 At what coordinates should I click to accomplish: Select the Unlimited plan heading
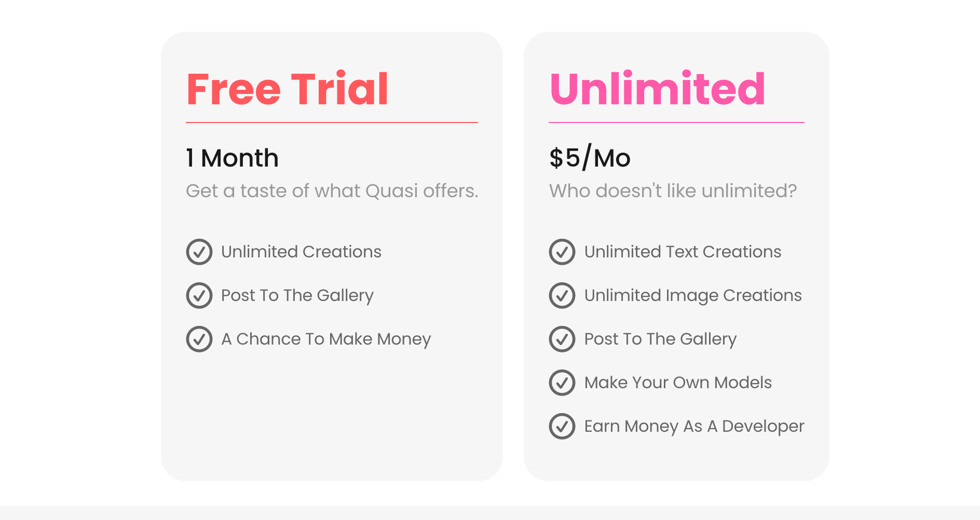coord(657,89)
